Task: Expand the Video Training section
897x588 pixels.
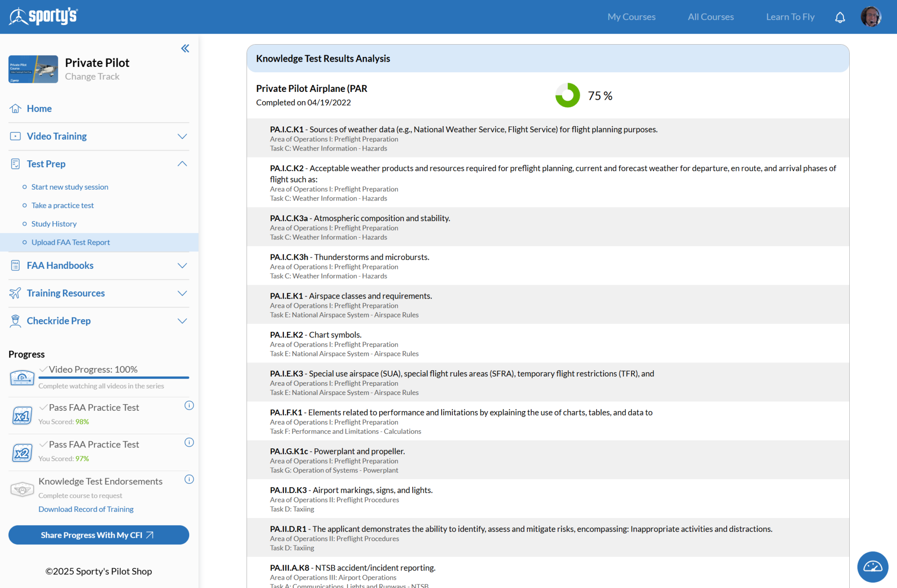Action: coord(183,136)
